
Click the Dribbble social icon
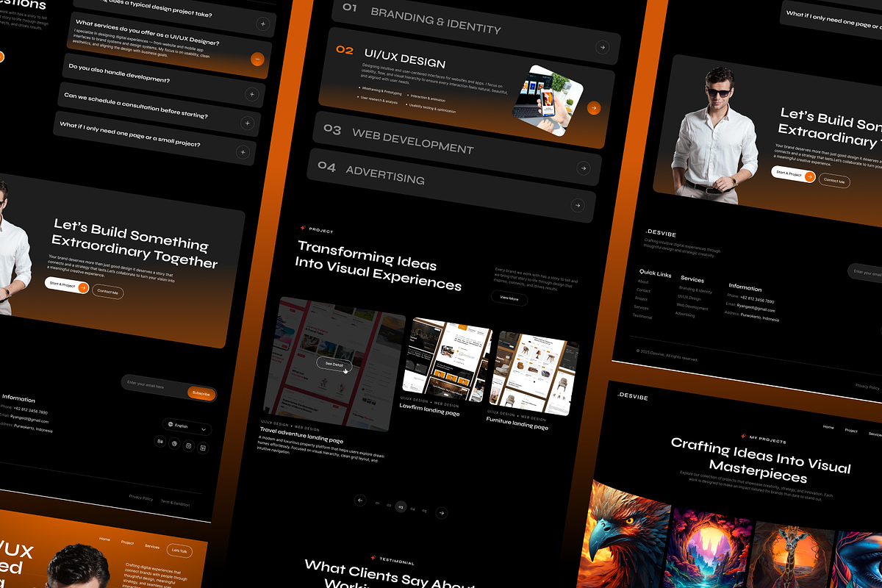[x=174, y=443]
